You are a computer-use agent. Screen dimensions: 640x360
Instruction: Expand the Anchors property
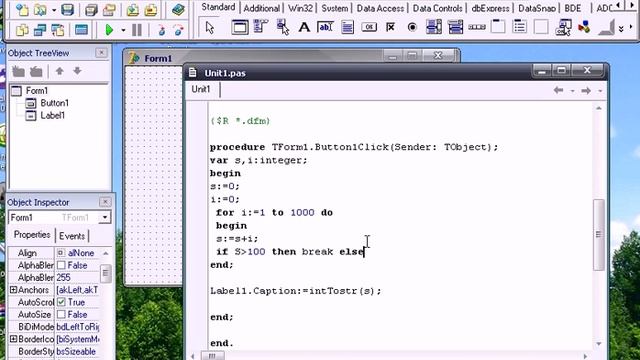click(x=13, y=289)
